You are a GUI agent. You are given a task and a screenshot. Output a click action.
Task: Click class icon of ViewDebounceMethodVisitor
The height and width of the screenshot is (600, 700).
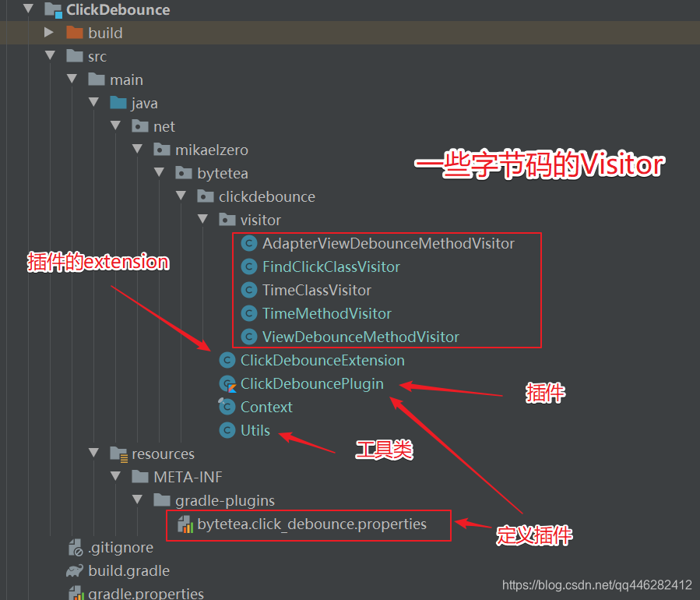click(x=249, y=337)
